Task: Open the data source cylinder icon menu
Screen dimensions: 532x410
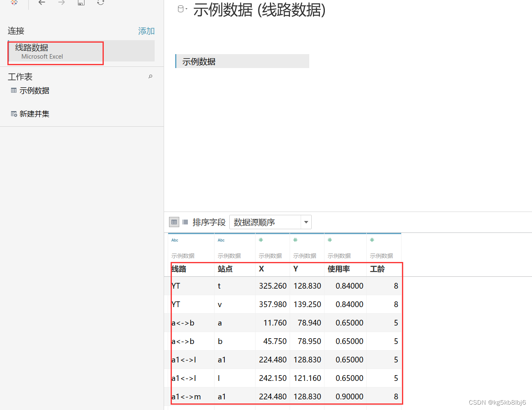Action: (x=182, y=9)
